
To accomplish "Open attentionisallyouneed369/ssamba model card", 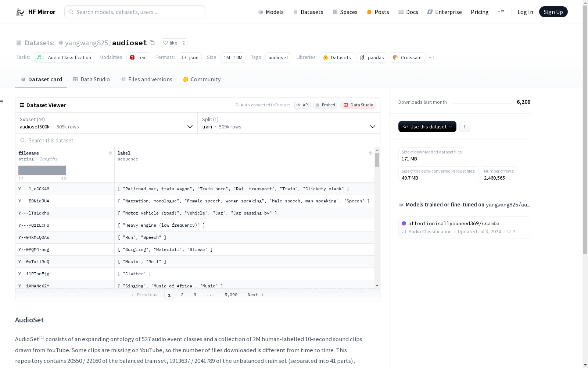I will pyautogui.click(x=464, y=227).
